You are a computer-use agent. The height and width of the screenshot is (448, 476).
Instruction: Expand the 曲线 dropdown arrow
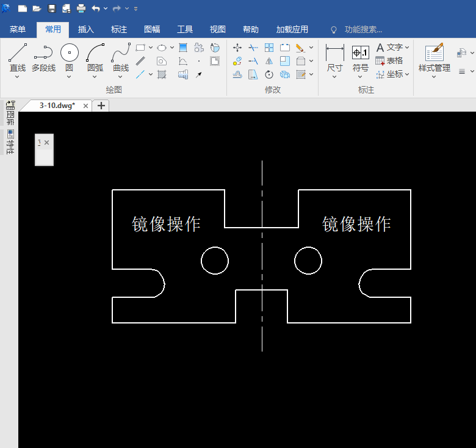pos(120,77)
